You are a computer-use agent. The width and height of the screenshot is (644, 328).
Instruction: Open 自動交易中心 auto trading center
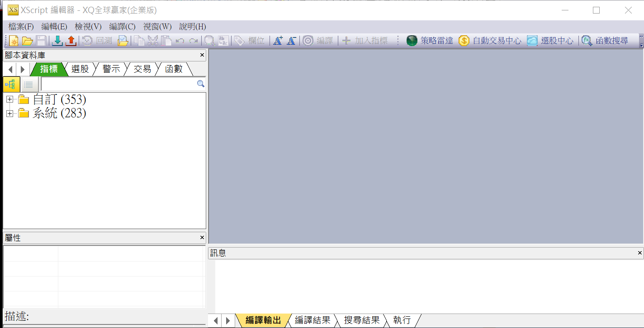pos(490,41)
